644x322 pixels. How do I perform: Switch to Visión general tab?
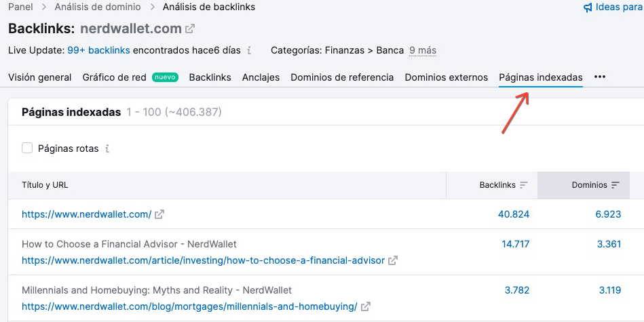coord(40,77)
